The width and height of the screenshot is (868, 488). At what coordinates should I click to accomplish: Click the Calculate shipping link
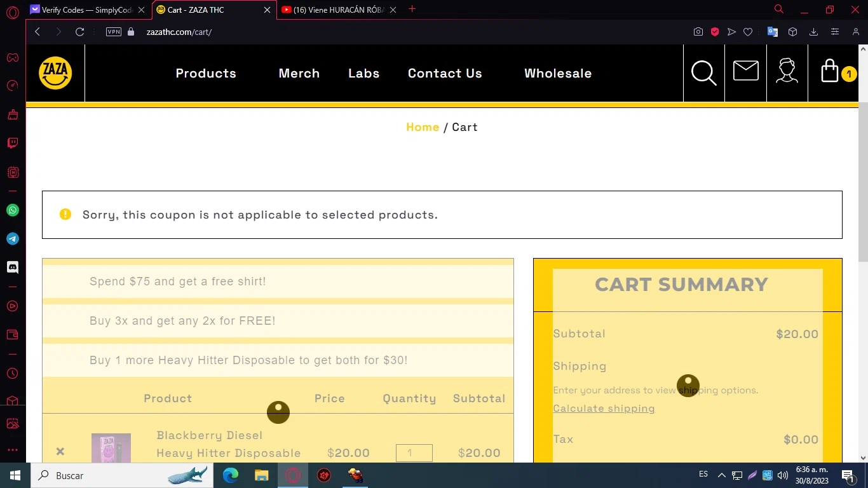(x=604, y=409)
